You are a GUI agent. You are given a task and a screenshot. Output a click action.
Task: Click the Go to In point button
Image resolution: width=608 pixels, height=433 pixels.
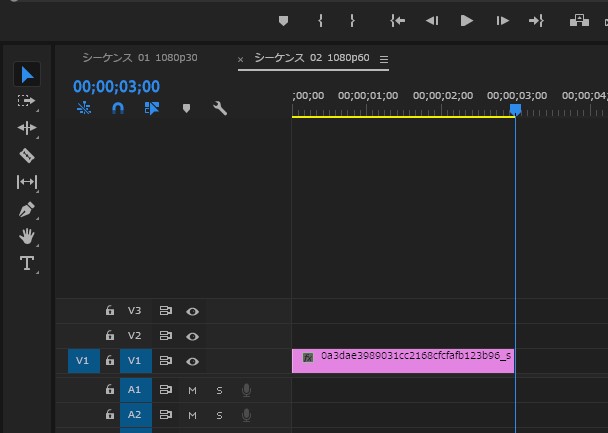[398, 20]
